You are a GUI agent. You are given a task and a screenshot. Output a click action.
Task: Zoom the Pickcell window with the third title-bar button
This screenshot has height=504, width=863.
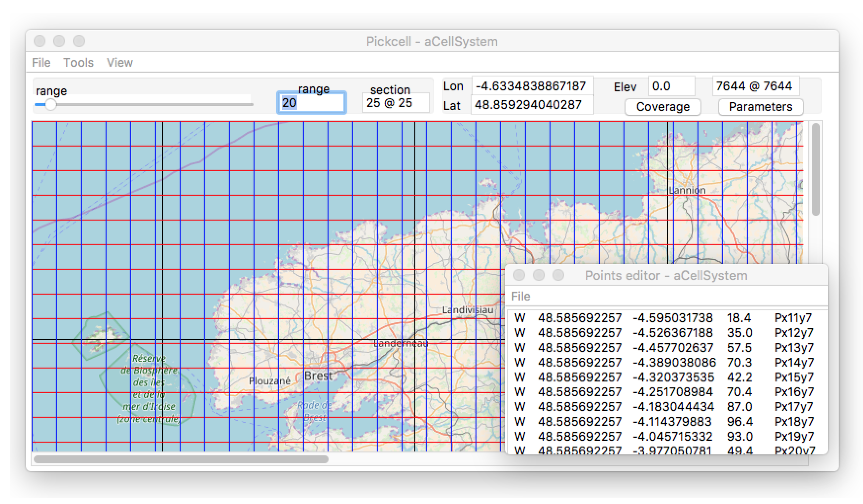(79, 41)
